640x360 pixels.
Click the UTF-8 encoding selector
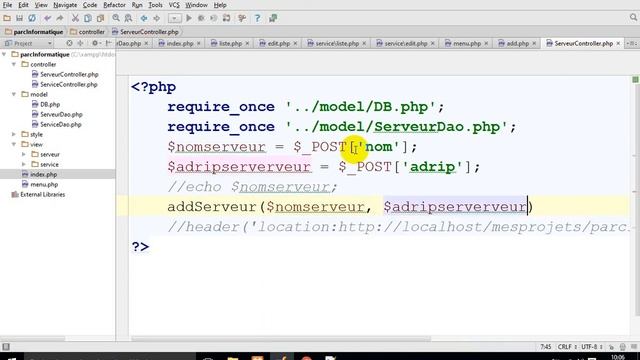tap(591, 347)
